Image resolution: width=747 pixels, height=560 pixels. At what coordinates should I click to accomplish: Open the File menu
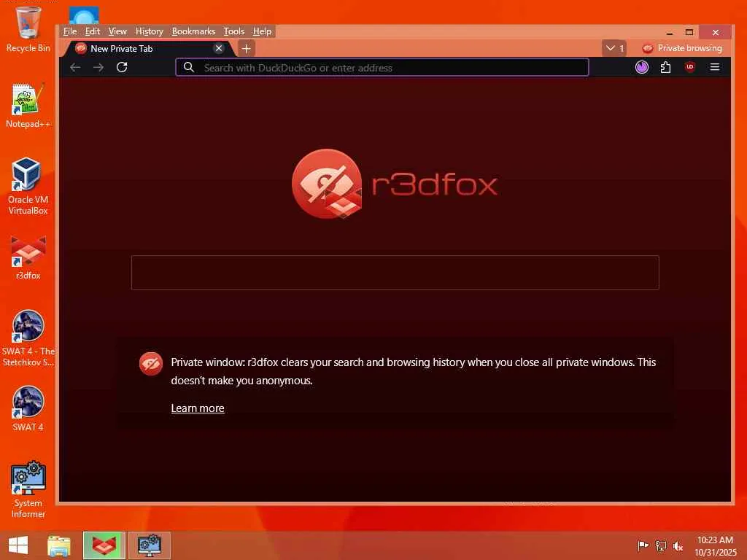click(x=69, y=31)
